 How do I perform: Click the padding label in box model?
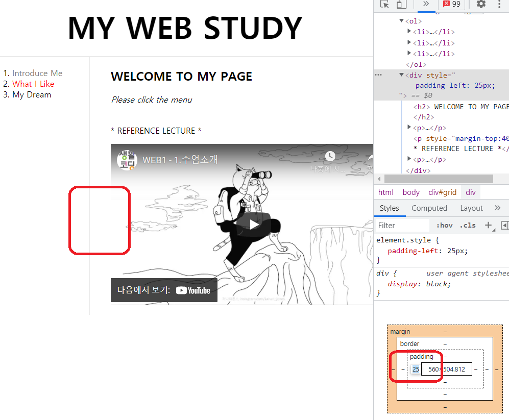[421, 356]
